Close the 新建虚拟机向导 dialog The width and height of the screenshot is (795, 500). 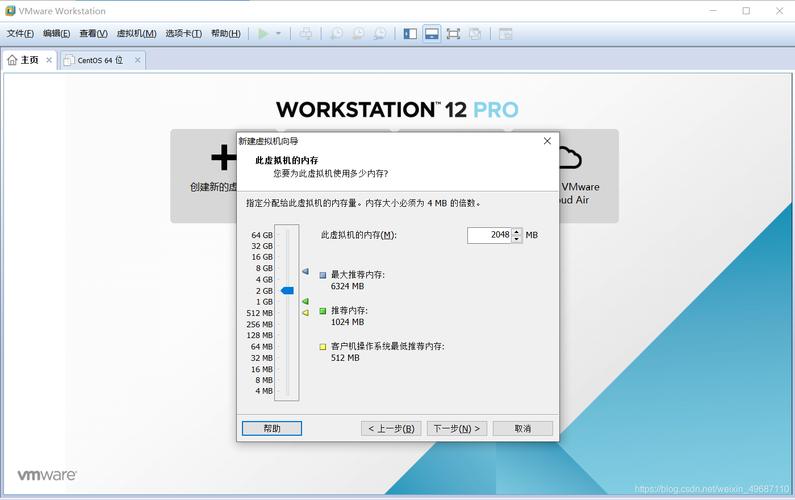point(547,141)
